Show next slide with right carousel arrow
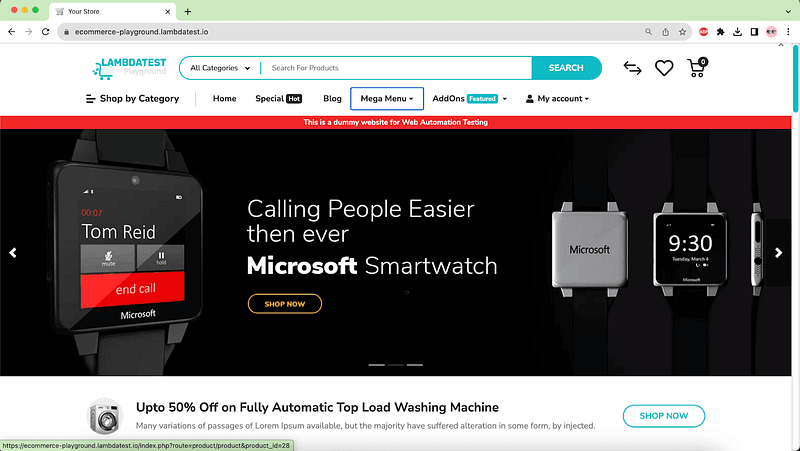Viewport: 800px width, 451px height. tap(779, 253)
